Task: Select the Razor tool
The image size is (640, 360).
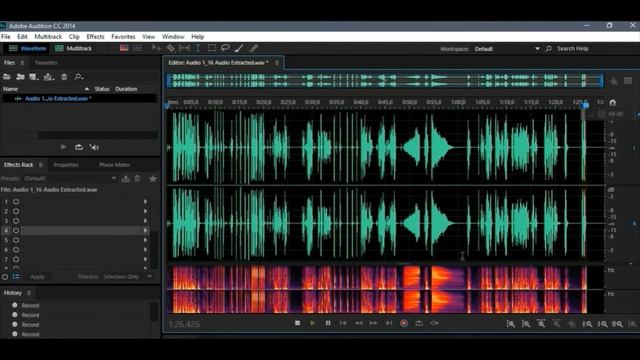Action: click(171, 48)
